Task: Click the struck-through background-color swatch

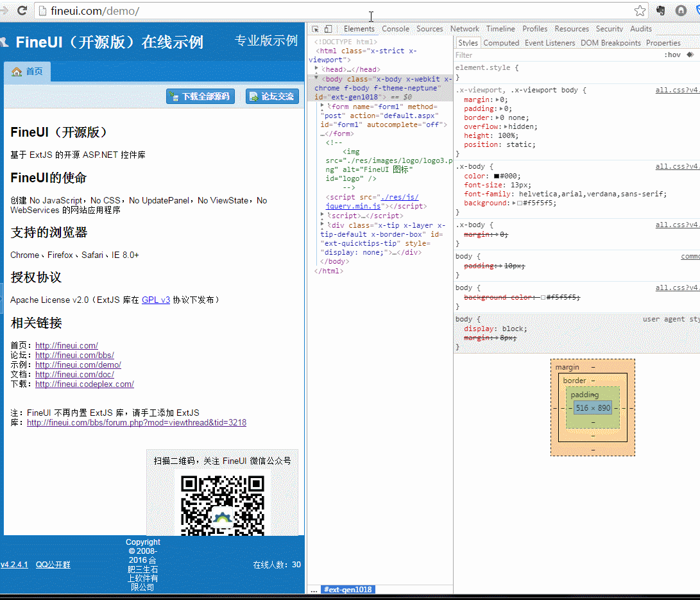Action: point(543,297)
